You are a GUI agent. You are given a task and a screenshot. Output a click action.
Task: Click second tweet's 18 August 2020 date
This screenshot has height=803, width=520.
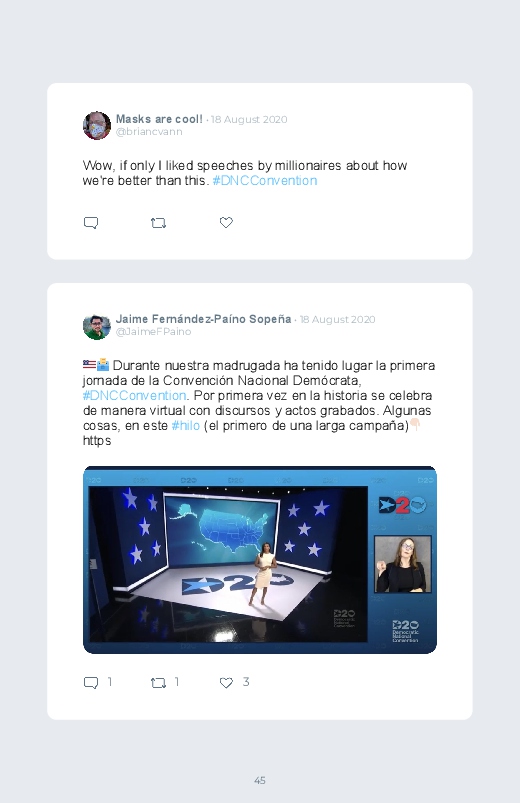[337, 320]
